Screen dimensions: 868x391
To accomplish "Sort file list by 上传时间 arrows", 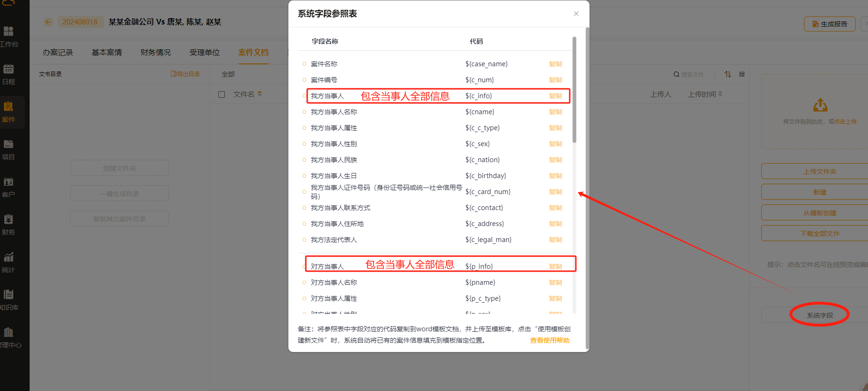I will pyautogui.click(x=720, y=94).
